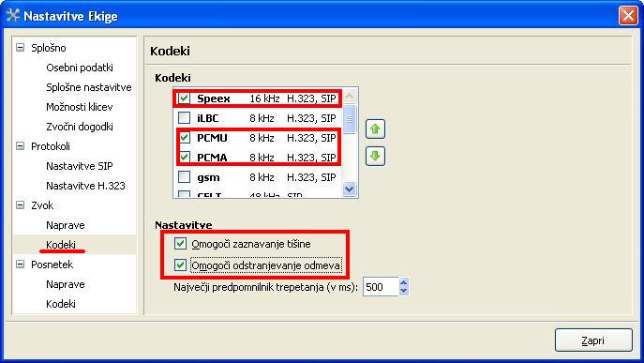
Task: Collapse the Protokoli tree section
Action: (x=20, y=146)
